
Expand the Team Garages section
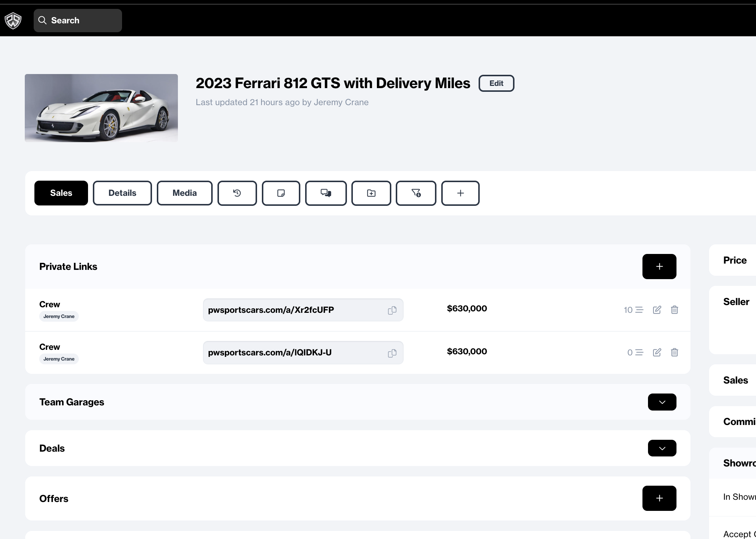point(662,402)
